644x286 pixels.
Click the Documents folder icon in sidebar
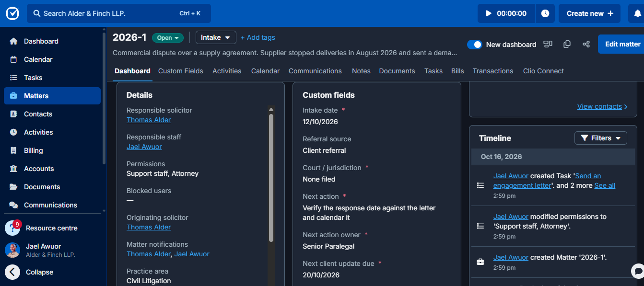click(x=13, y=187)
